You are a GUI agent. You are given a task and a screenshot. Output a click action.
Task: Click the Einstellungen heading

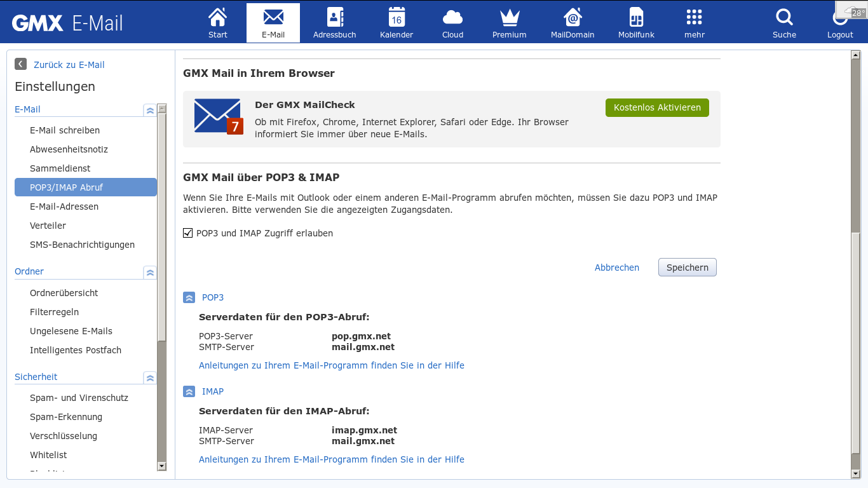point(55,86)
